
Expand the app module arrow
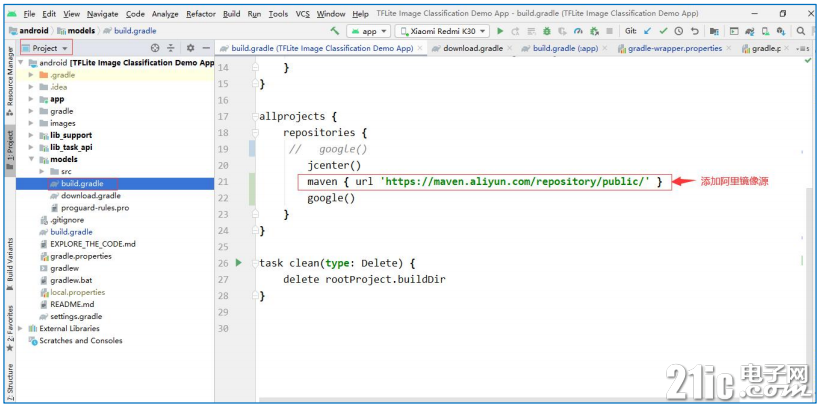click(x=31, y=99)
